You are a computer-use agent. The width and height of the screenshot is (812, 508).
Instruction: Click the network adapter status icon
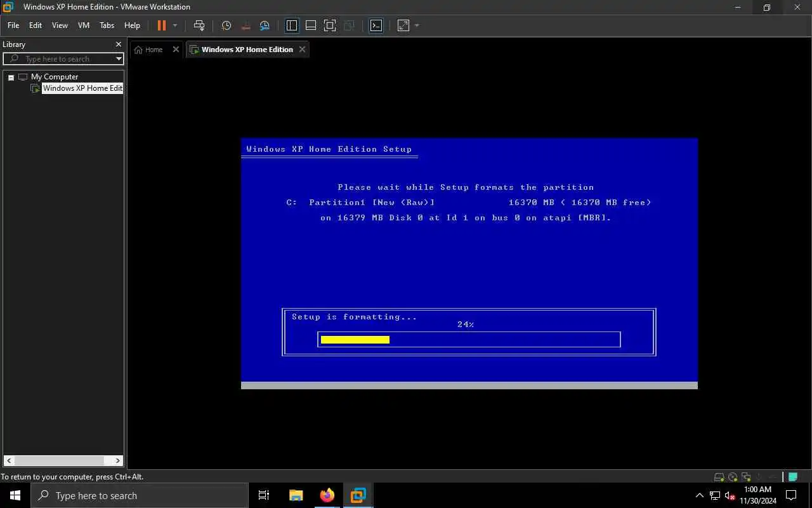pos(746,477)
